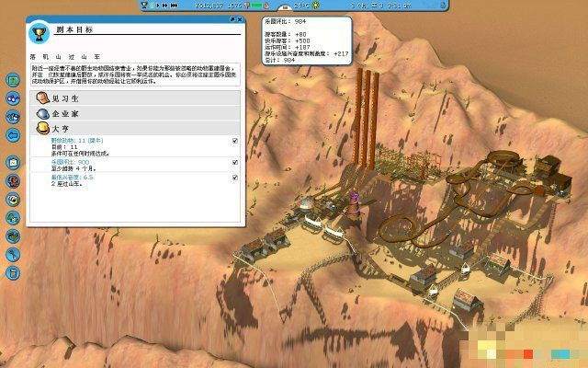This screenshot has height=368, width=588.
Task: Click the apprentice cap icon
Action: tap(43, 98)
